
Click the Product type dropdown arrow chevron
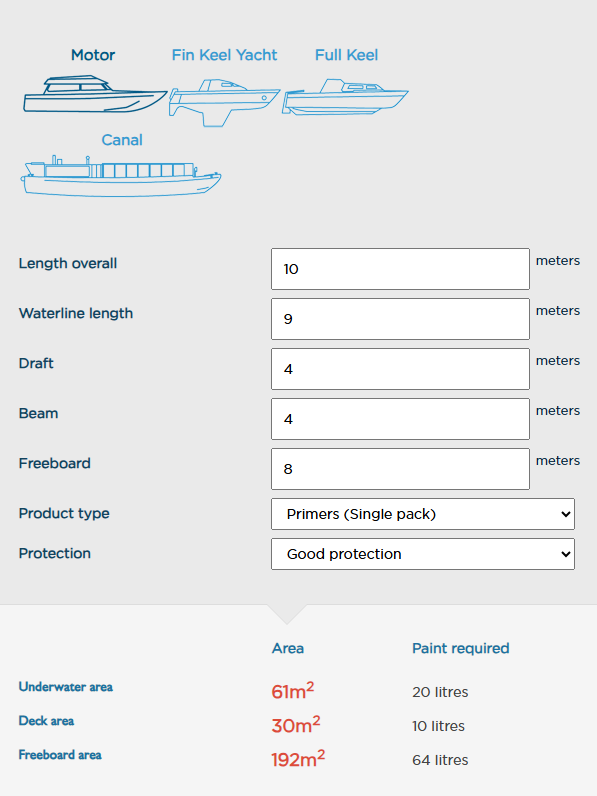566,514
